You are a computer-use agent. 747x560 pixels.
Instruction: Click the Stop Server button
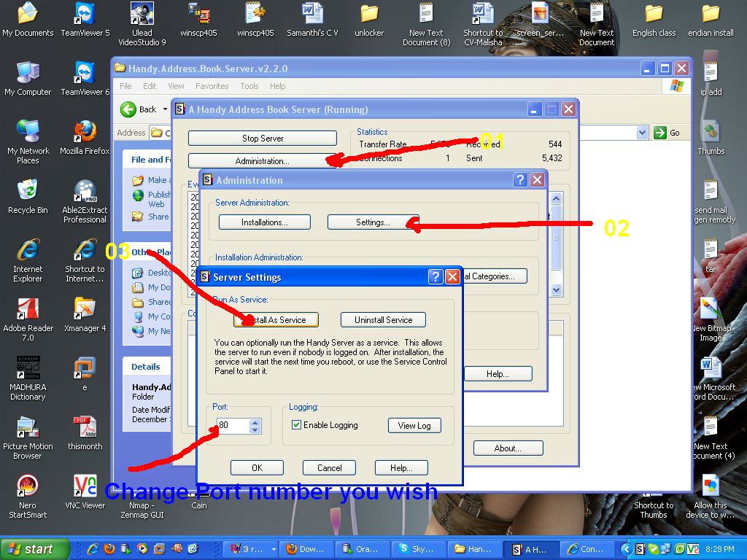point(263,138)
